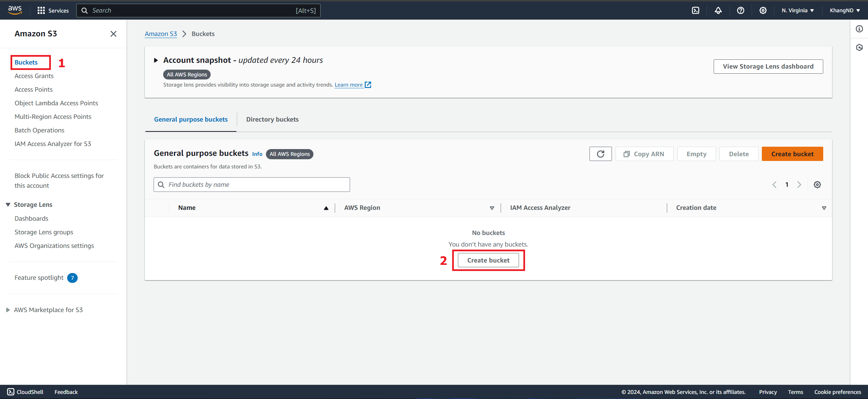Click the orange Create bucket button
Image resolution: width=868 pixels, height=399 pixels.
coord(792,154)
